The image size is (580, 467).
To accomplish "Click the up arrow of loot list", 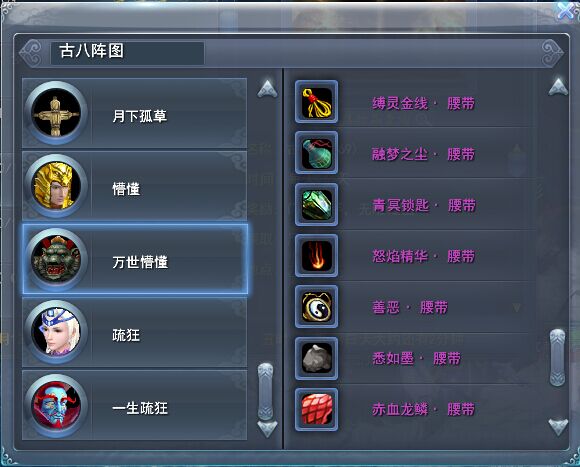I will click(559, 87).
